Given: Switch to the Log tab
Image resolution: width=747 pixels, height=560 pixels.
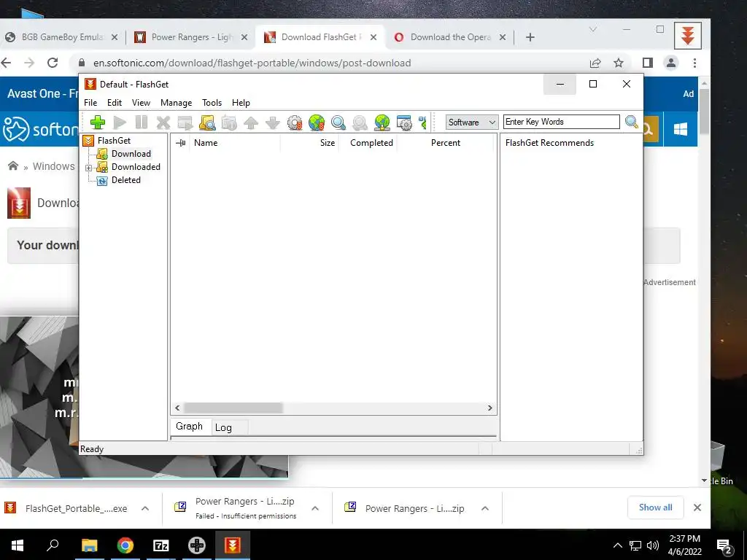Looking at the screenshot, I should coord(223,427).
